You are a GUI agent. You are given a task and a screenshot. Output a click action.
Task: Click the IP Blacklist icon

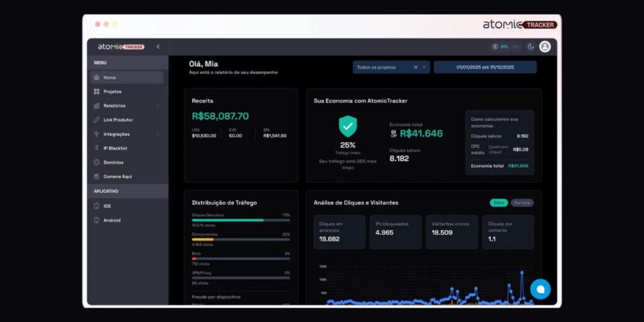tap(96, 148)
